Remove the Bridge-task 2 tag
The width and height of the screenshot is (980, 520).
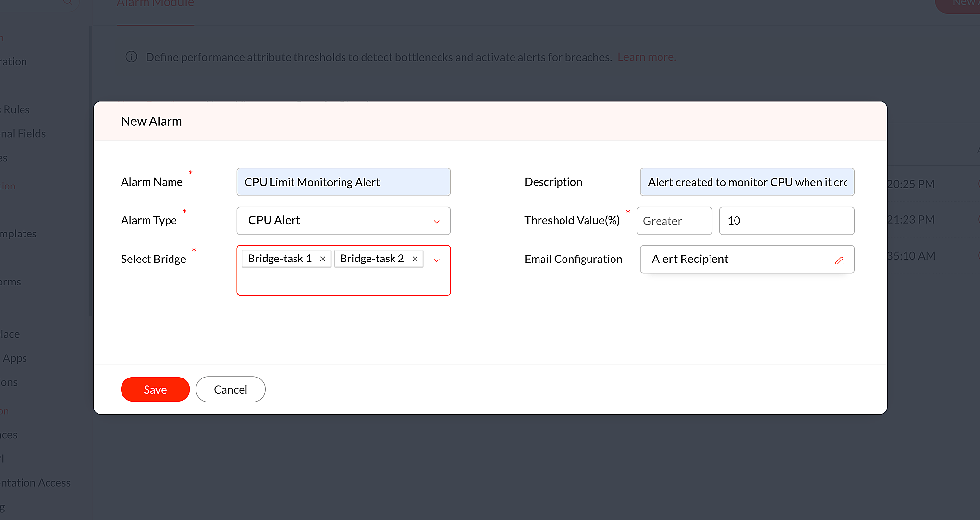pyautogui.click(x=415, y=259)
